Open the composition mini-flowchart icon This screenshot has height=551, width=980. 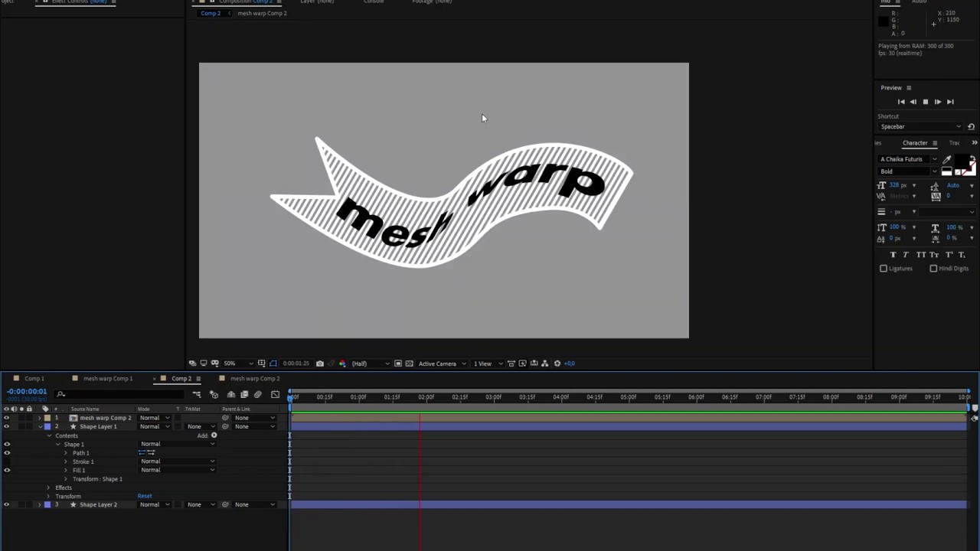click(197, 395)
